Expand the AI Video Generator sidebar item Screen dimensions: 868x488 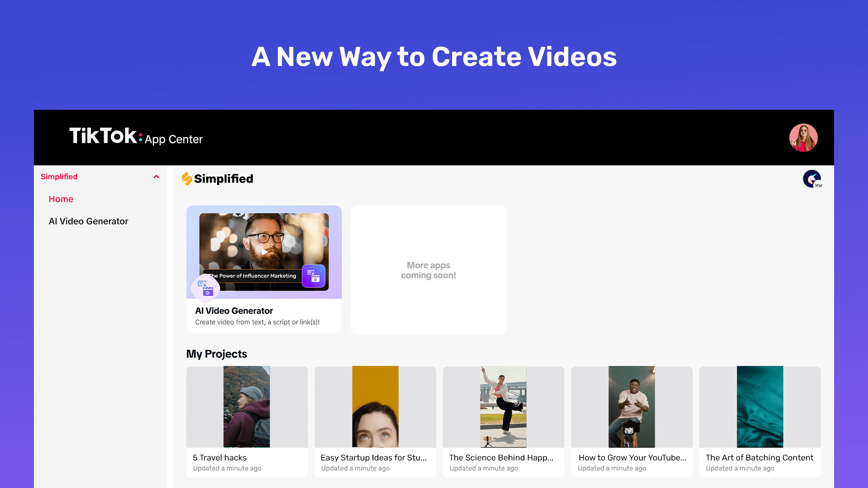click(88, 221)
